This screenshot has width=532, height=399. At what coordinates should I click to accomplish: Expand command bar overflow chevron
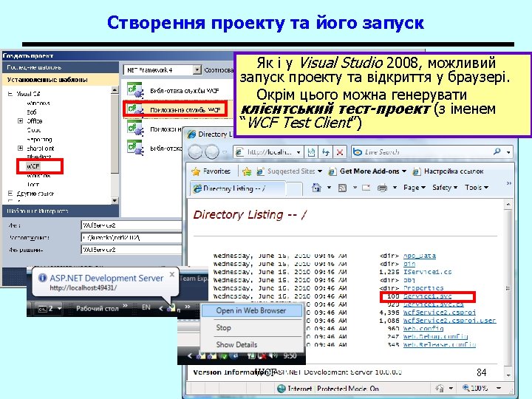508,183
